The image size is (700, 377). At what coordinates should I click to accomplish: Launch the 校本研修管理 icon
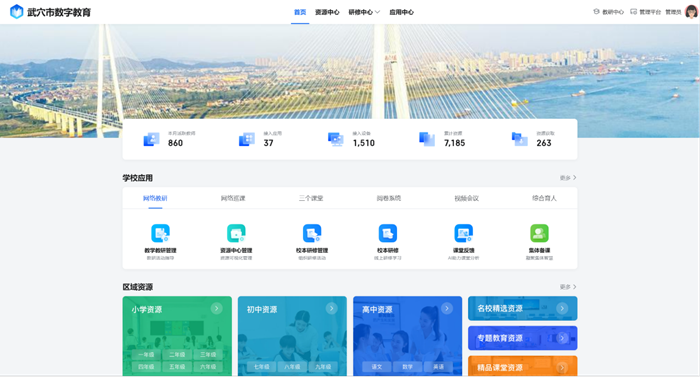pyautogui.click(x=312, y=233)
